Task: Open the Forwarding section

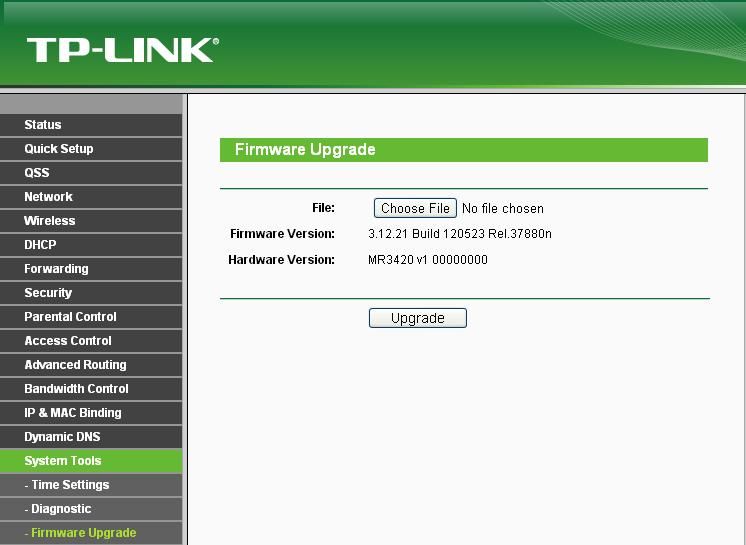Action: [x=56, y=269]
